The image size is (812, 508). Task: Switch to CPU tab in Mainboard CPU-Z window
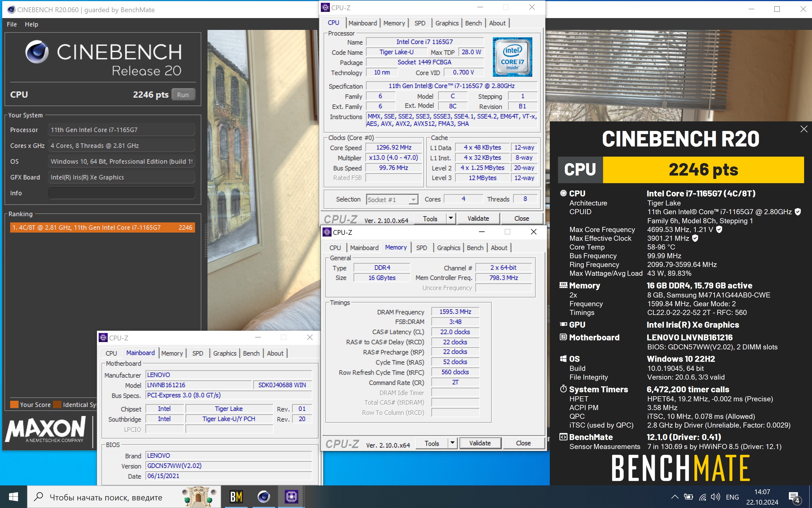(111, 353)
